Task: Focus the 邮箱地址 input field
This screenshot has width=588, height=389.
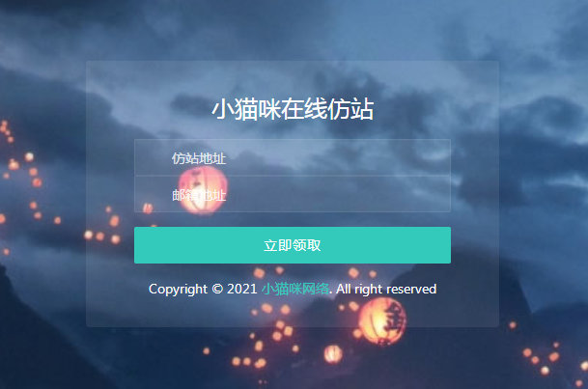Action: pyautogui.click(x=293, y=194)
